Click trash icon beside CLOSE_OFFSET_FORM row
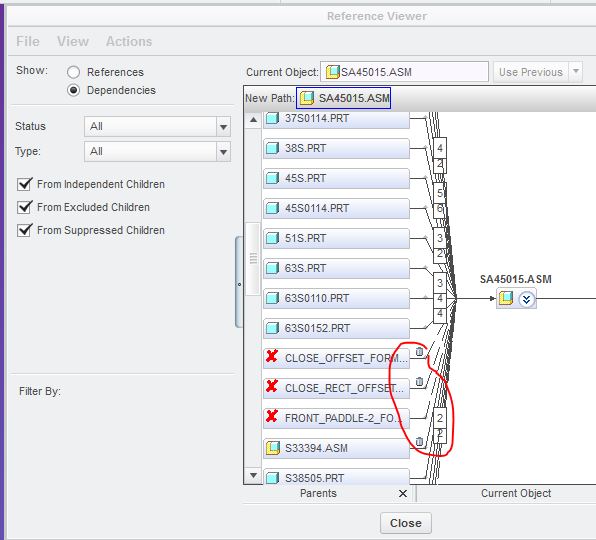The image size is (596, 540). [x=419, y=352]
